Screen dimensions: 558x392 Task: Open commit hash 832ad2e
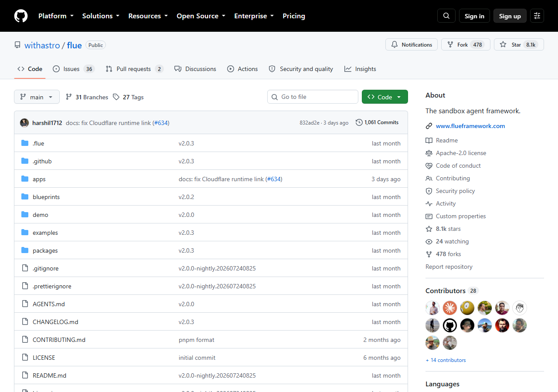pos(310,123)
